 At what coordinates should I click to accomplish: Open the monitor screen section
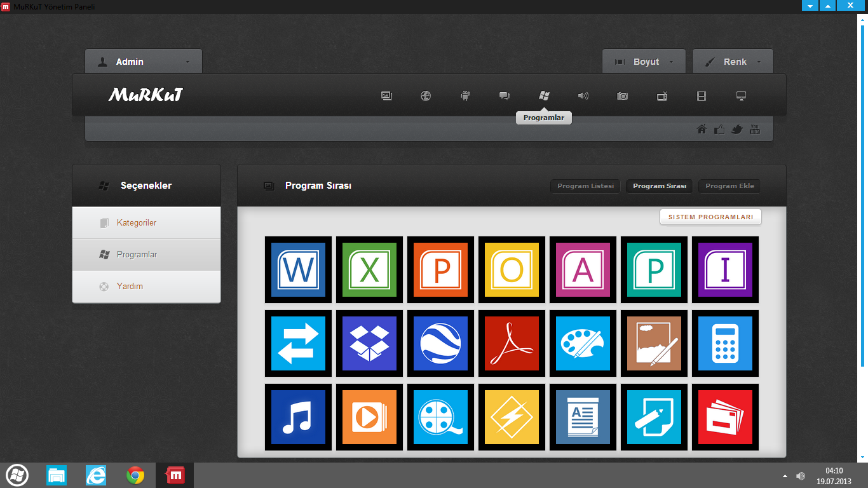coord(741,96)
